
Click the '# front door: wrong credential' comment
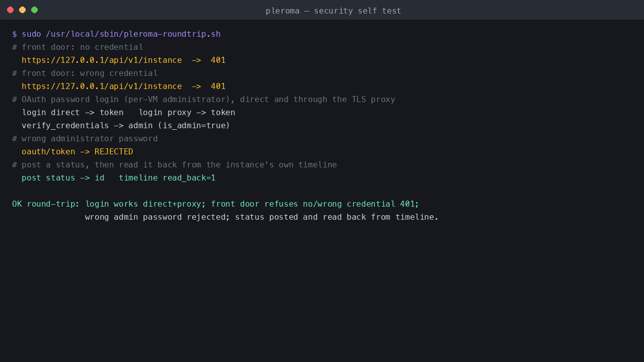[85, 73]
